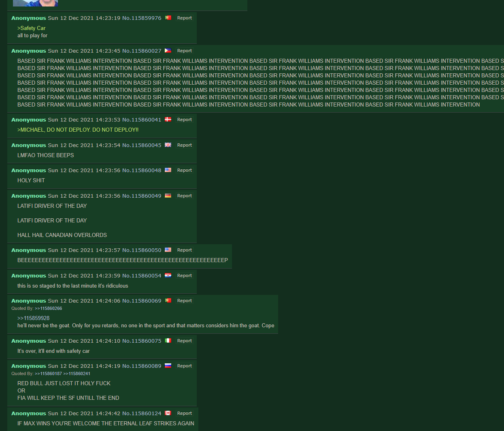
Task: Report the BEEEEP post No.115860050
Action: [x=185, y=250]
